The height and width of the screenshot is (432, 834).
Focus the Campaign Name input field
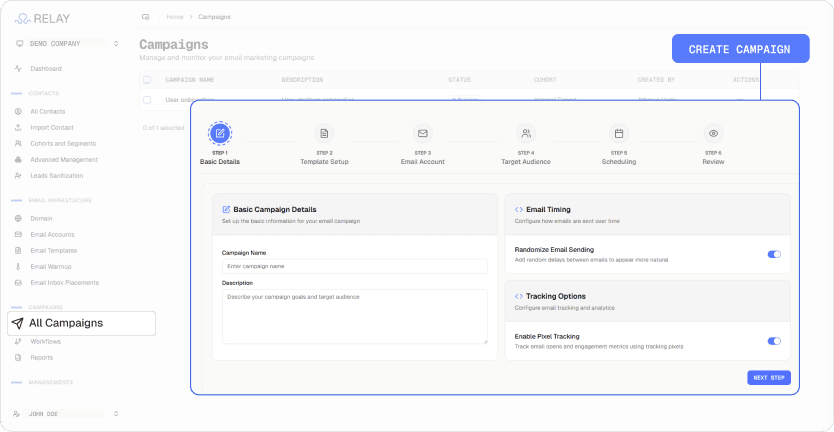click(355, 267)
